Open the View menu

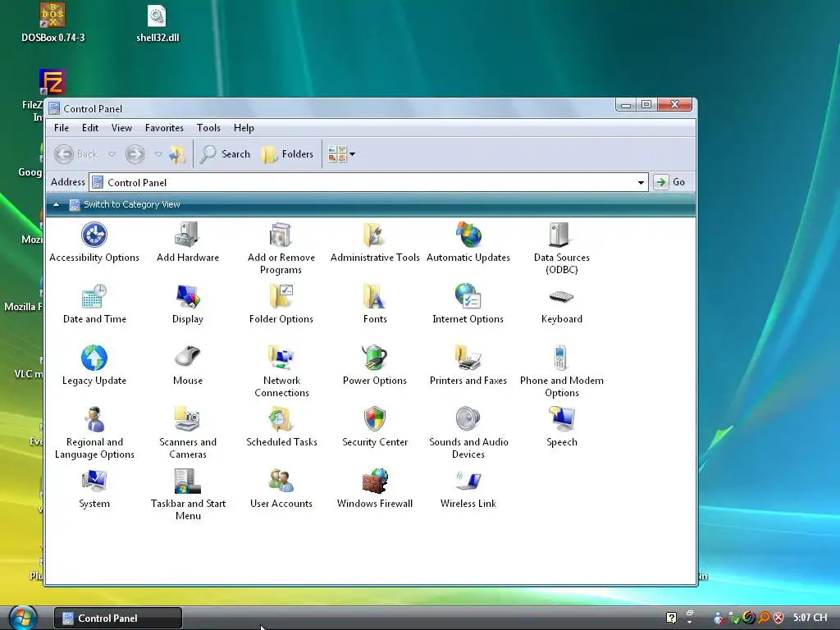121,128
